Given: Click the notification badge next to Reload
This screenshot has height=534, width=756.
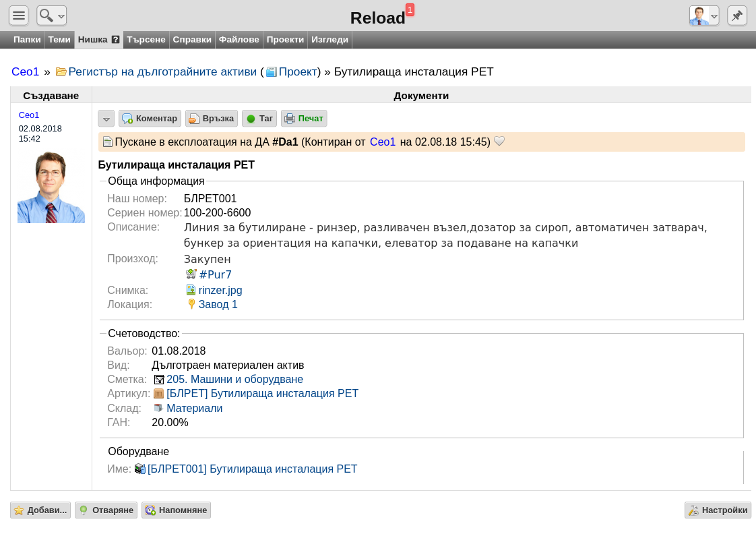Looking at the screenshot, I should [x=410, y=9].
